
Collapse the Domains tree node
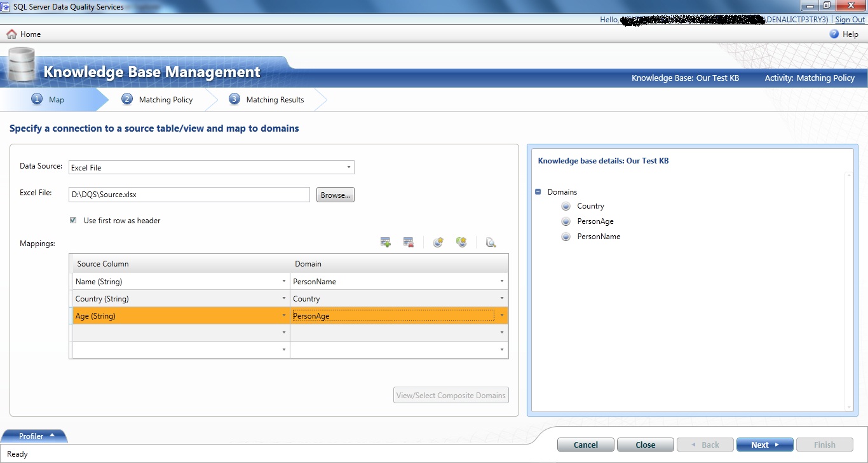538,191
